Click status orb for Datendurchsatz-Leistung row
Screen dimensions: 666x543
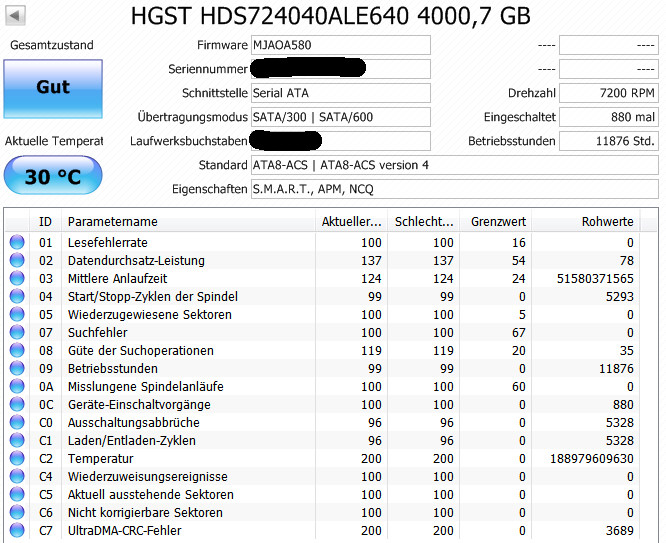tap(17, 260)
